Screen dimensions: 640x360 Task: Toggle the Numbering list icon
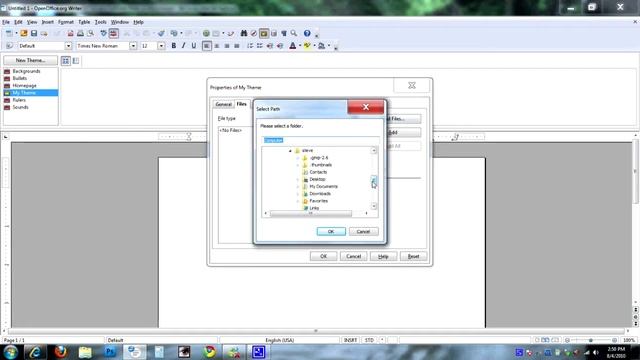[x=250, y=46]
